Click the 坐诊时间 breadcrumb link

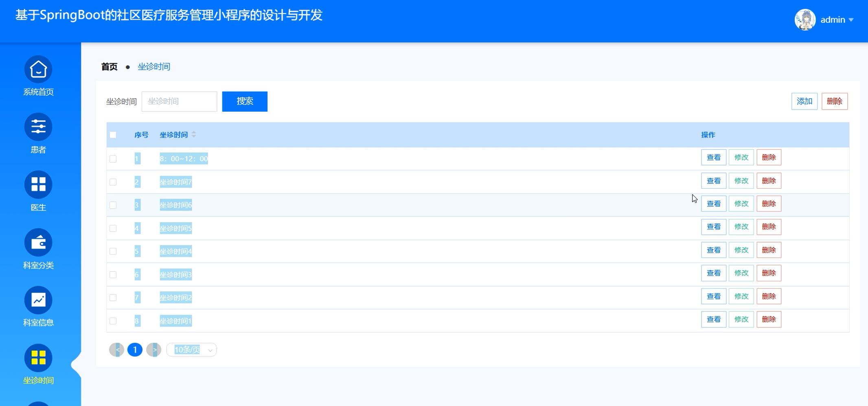[x=154, y=66]
